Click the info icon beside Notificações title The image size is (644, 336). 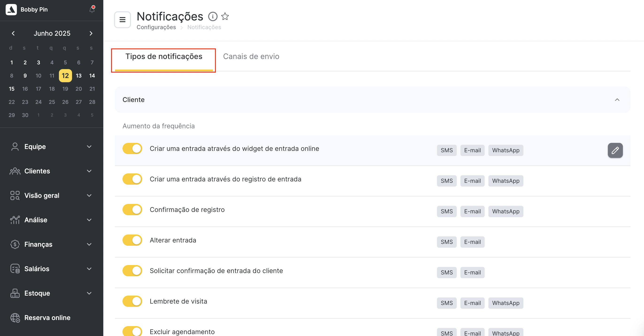[x=213, y=16]
